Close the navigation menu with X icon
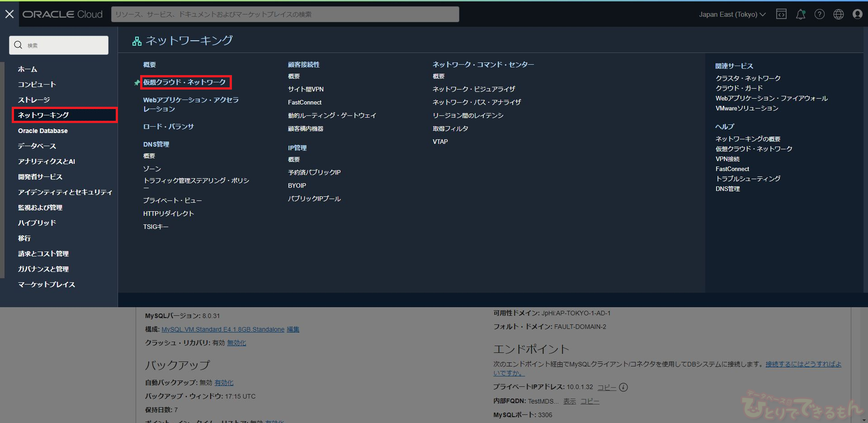 tap(9, 14)
